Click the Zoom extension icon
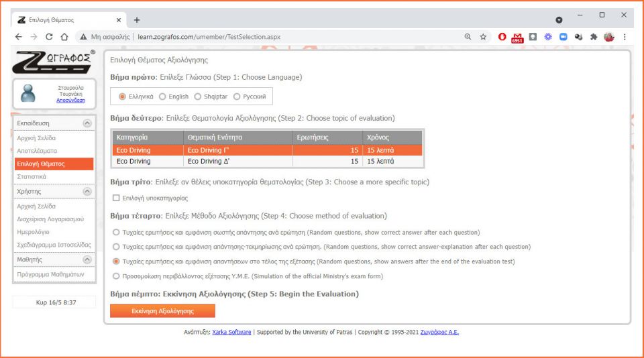Image resolution: width=644 pixels, height=358 pixels. pyautogui.click(x=563, y=38)
